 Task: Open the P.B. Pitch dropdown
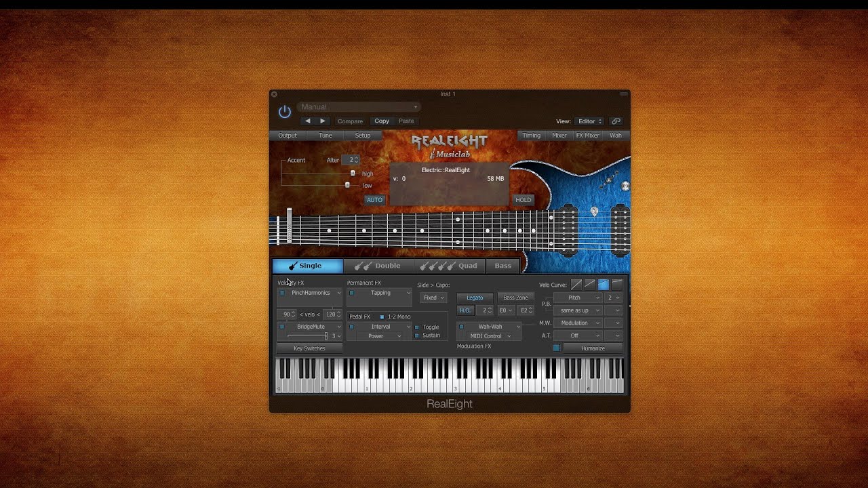tap(578, 298)
